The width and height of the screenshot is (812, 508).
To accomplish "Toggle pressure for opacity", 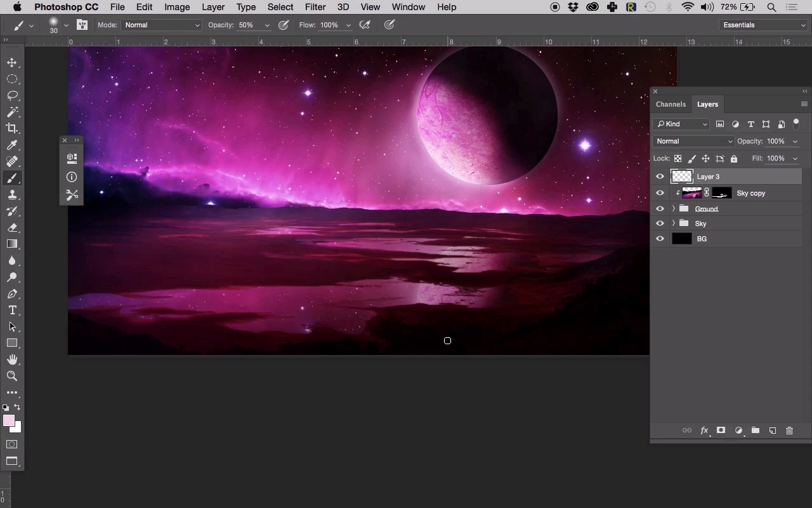I will (x=284, y=25).
